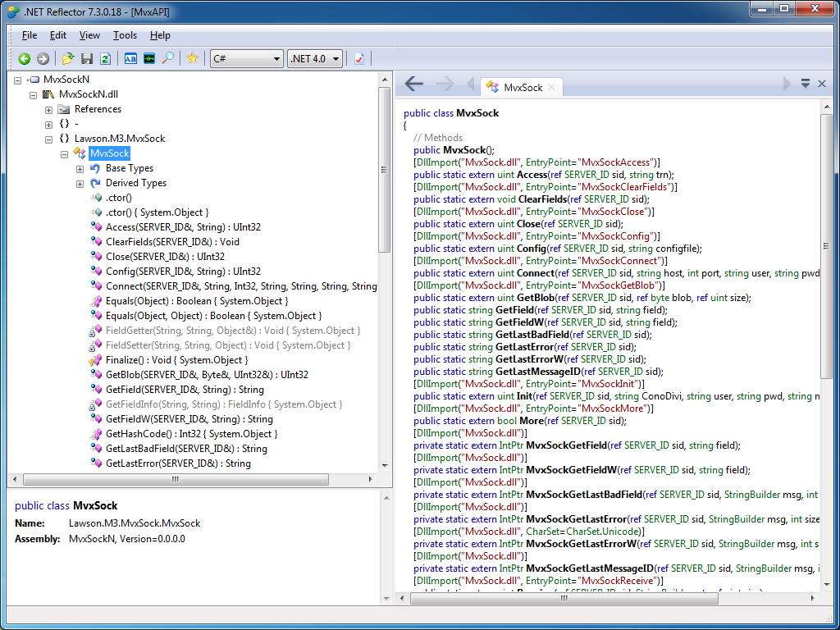Click the back arrow in code pane
This screenshot has height=630, width=840.
(414, 84)
